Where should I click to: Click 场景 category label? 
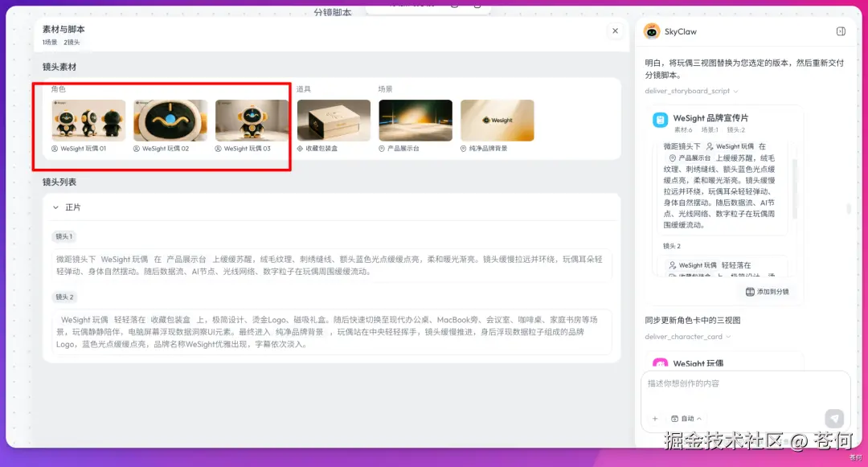pyautogui.click(x=385, y=89)
